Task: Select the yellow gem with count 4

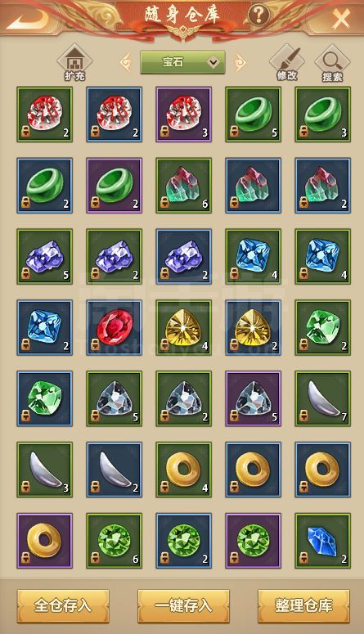Action: (183, 327)
